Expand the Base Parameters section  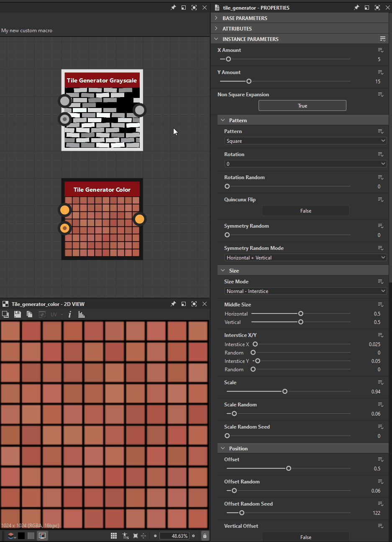[x=245, y=18]
